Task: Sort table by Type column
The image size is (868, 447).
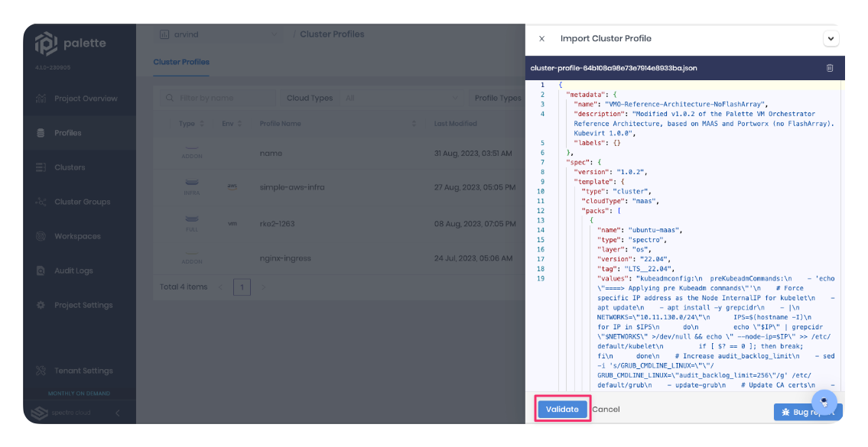Action: [191, 123]
